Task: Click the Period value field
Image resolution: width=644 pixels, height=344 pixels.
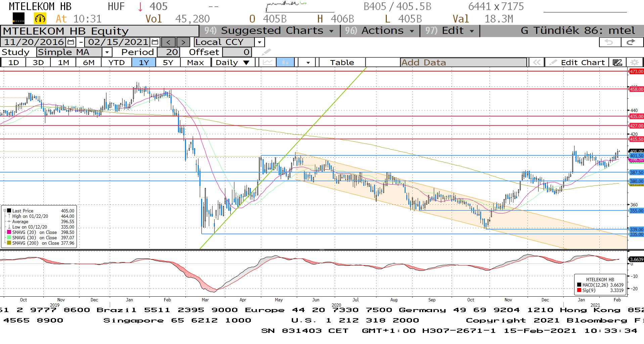Action: [x=169, y=52]
